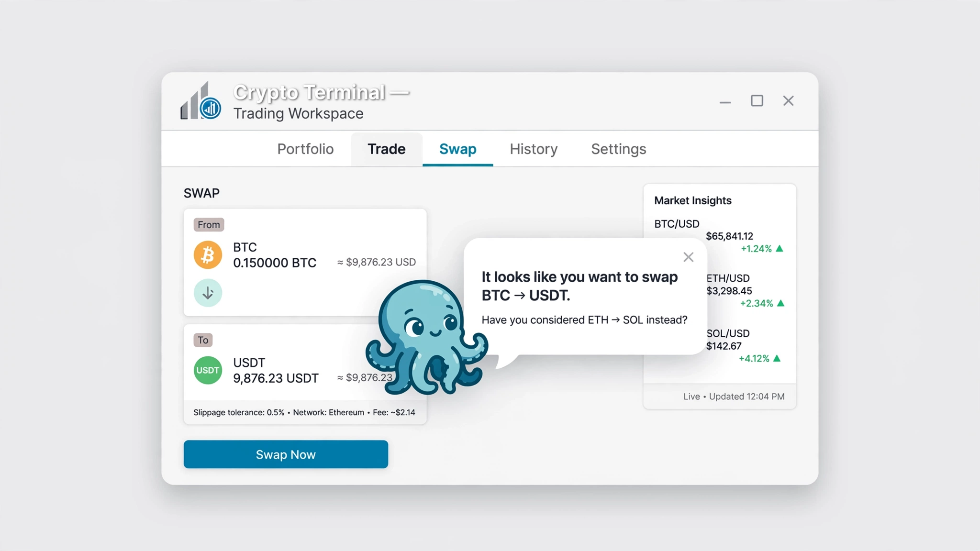The height and width of the screenshot is (551, 980).
Task: Go to the Settings tab
Action: click(618, 149)
